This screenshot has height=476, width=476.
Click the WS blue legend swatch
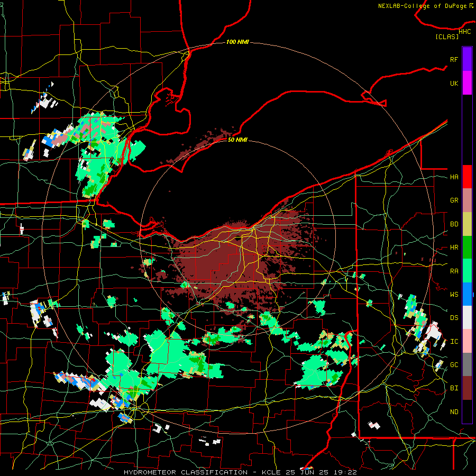pyautogui.click(x=467, y=294)
